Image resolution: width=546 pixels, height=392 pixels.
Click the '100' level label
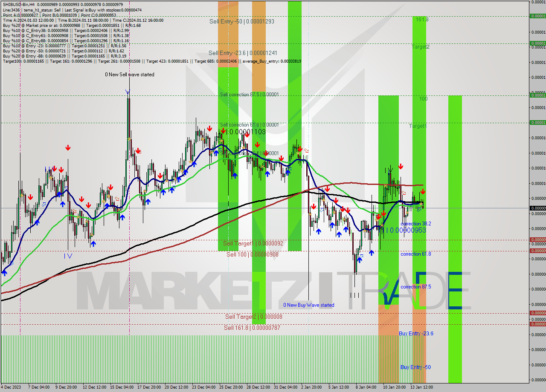(423, 99)
